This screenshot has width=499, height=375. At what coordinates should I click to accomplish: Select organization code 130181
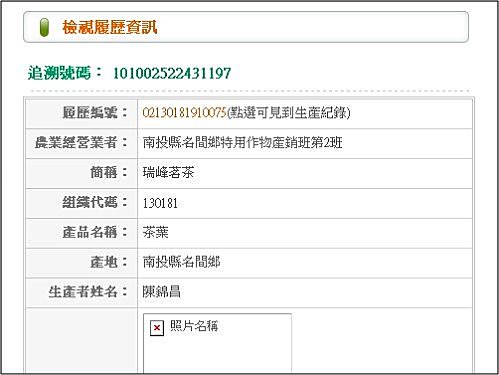[160, 203]
